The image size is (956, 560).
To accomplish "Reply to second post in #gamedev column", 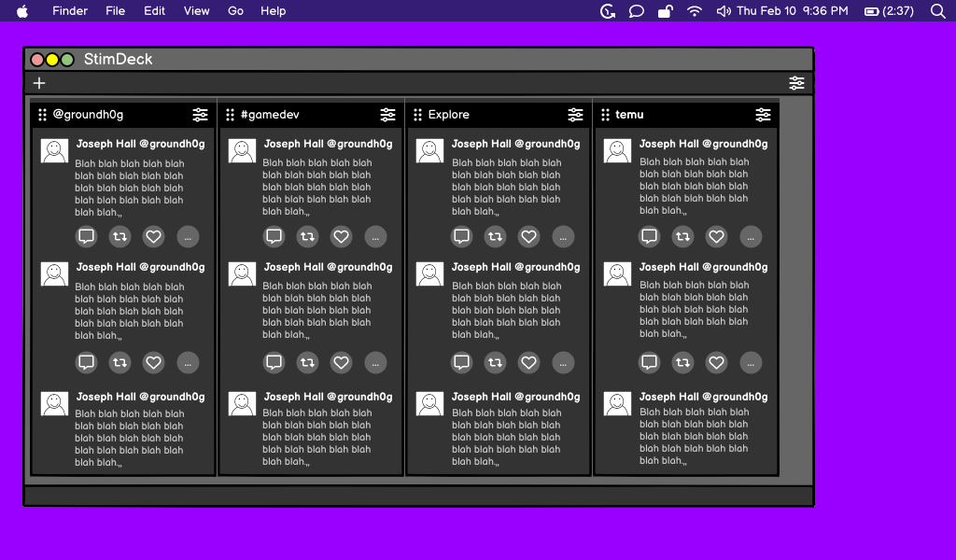I will (274, 362).
